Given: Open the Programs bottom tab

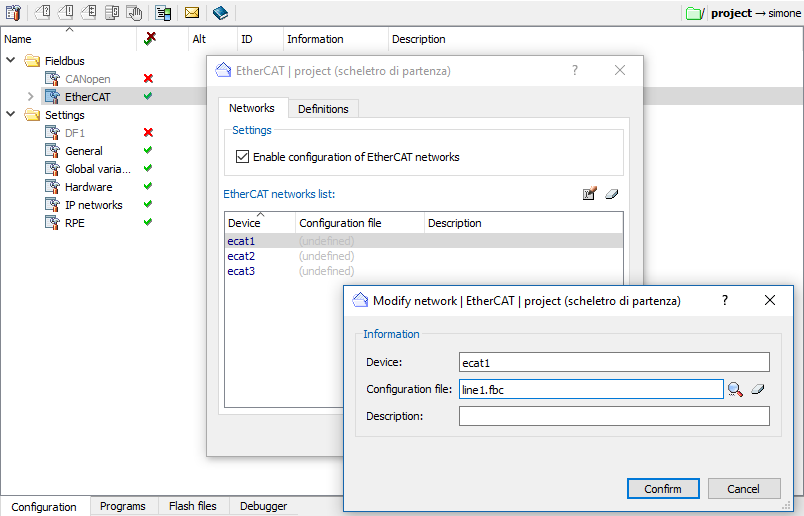Looking at the screenshot, I should (x=123, y=506).
